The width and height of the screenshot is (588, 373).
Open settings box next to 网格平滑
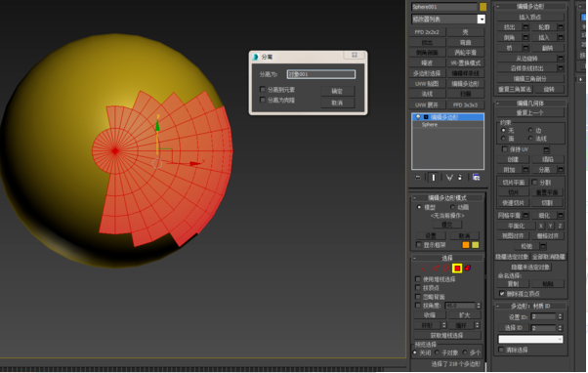click(525, 215)
